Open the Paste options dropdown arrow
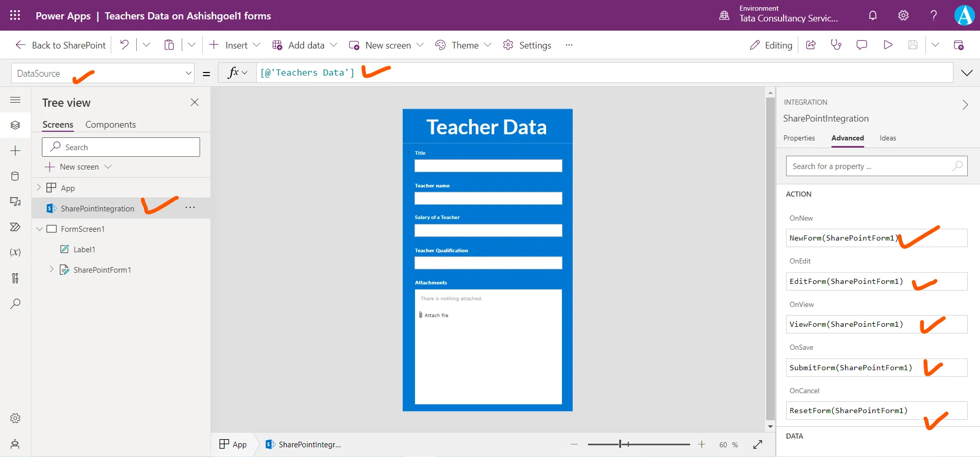The width and height of the screenshot is (980, 457). (191, 45)
